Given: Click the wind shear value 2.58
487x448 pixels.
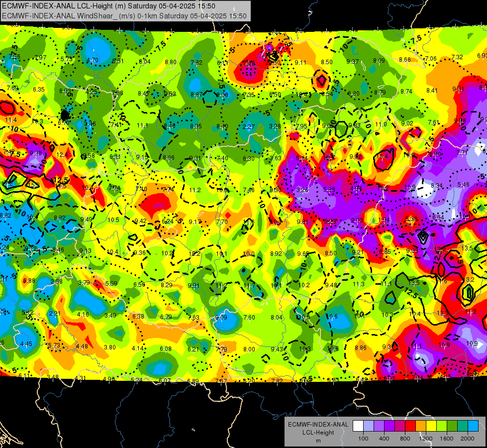Looking at the screenshot, I should point(57,282).
